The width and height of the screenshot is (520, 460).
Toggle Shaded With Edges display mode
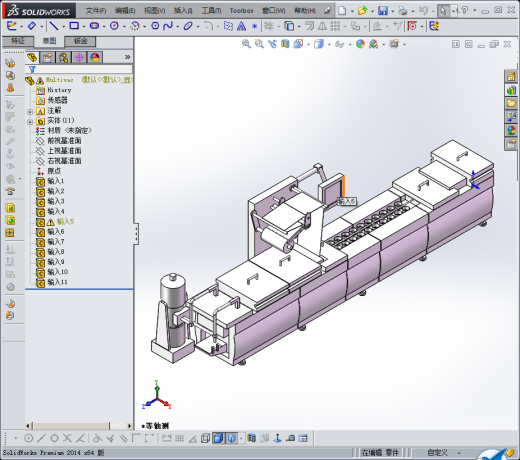point(218,438)
